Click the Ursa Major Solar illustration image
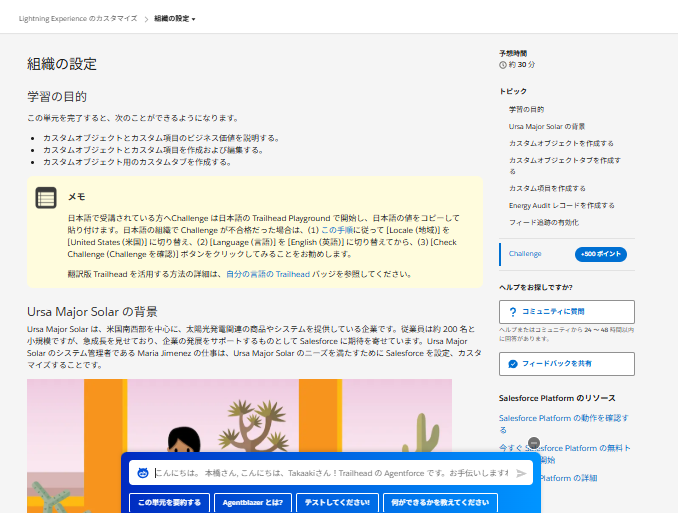The image size is (678, 513). 239,415
